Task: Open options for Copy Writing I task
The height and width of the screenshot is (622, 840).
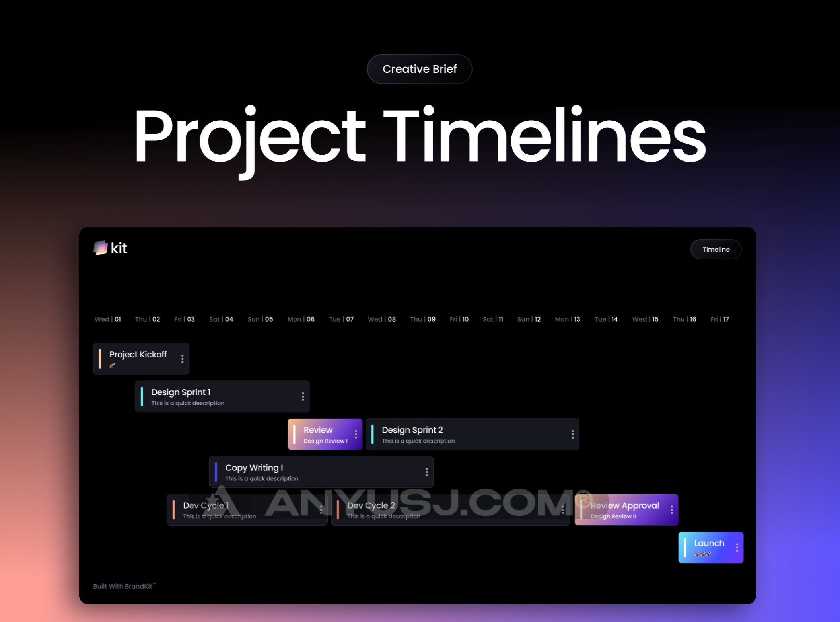Action: click(427, 472)
